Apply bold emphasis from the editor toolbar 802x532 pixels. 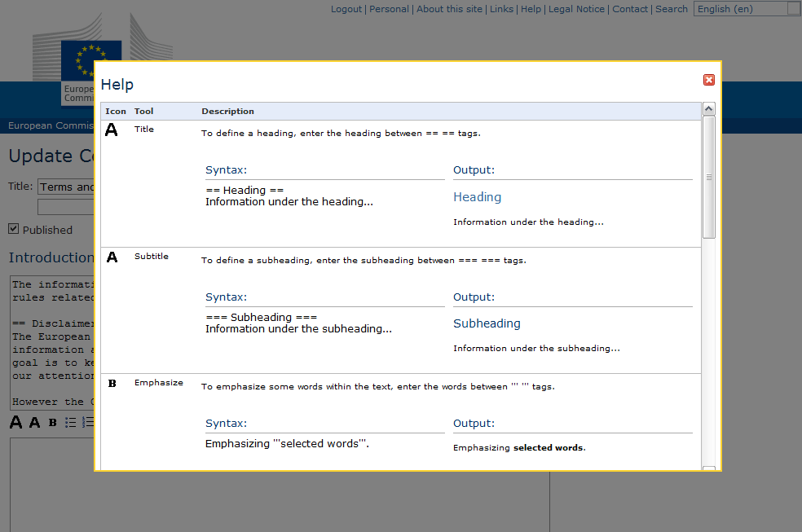tap(53, 423)
